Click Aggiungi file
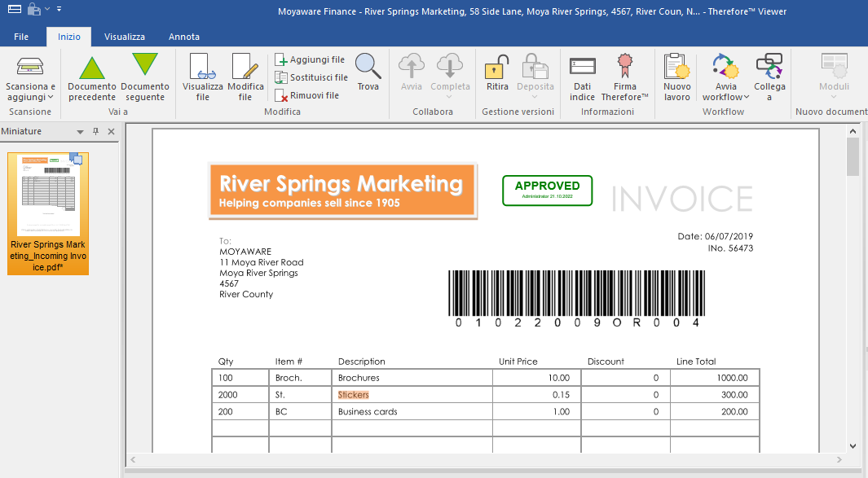The image size is (868, 478). pos(310,59)
